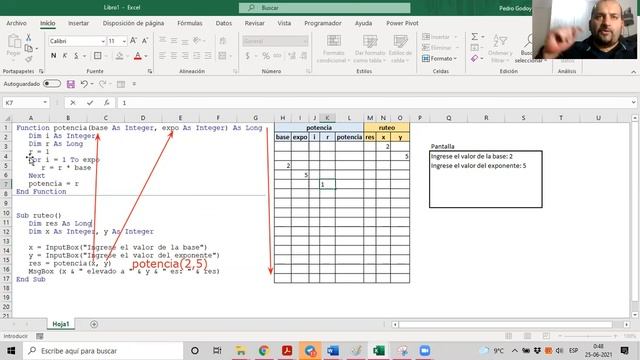Click the Save diskette icon
This screenshot has height=360, width=640.
coord(71,84)
